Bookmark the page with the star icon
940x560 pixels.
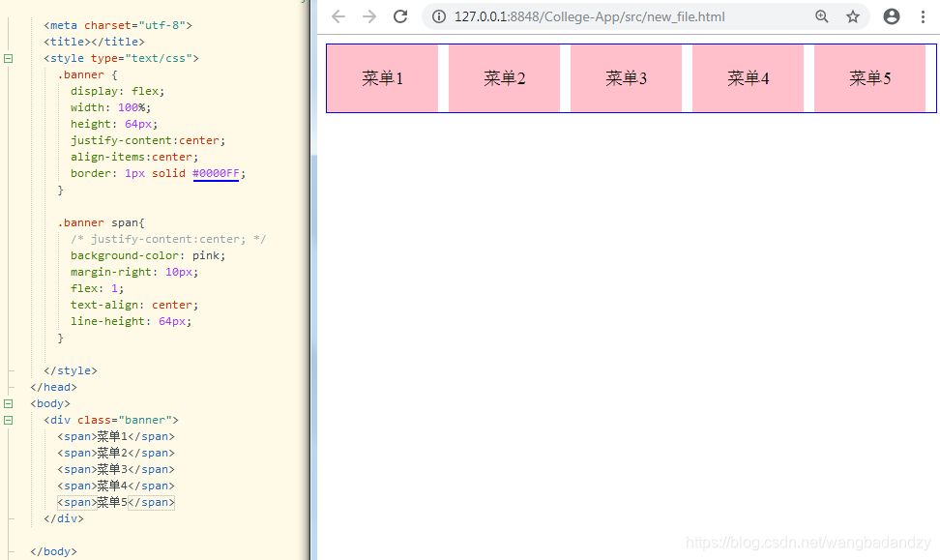[854, 16]
